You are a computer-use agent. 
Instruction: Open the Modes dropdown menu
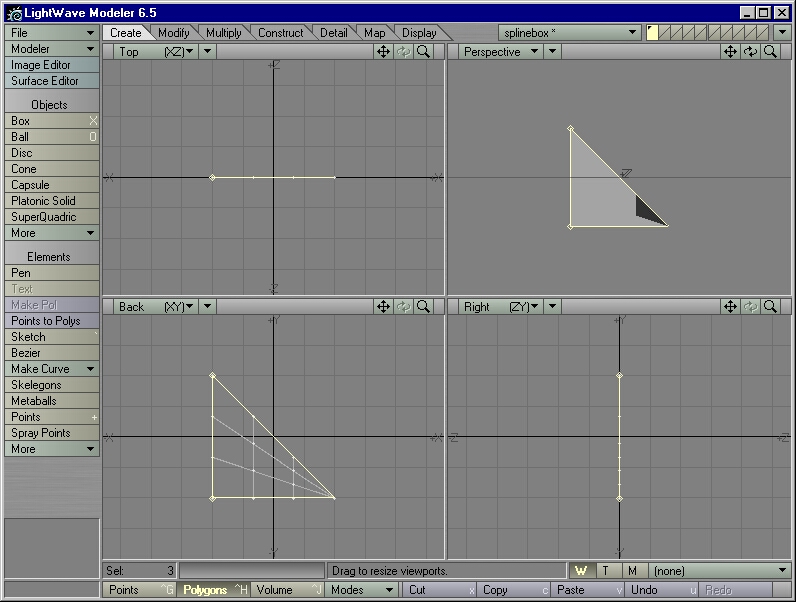coord(363,590)
